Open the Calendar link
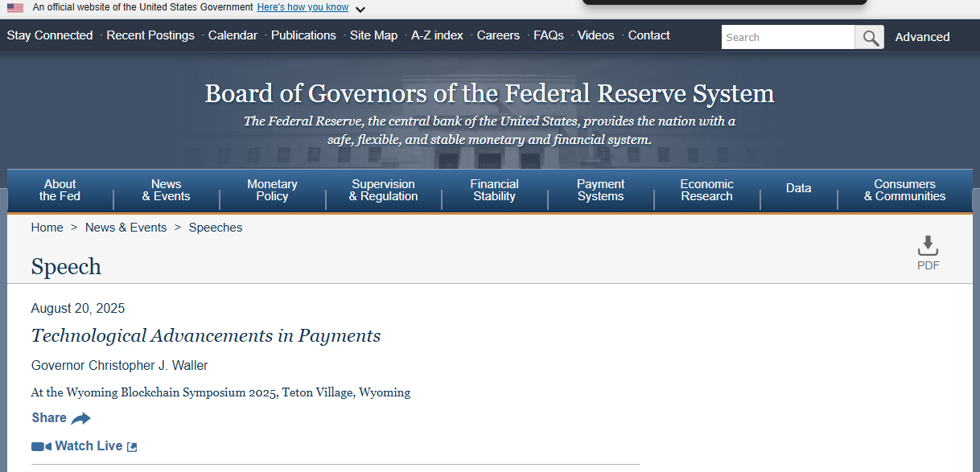Screen dimensions: 980x472 point(233,35)
